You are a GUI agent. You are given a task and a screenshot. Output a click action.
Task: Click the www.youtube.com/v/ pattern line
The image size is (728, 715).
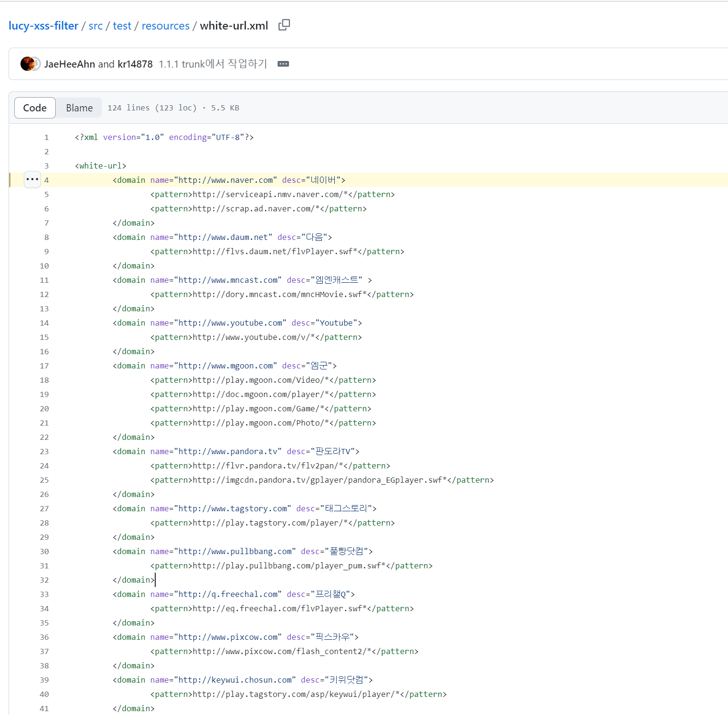point(256,337)
